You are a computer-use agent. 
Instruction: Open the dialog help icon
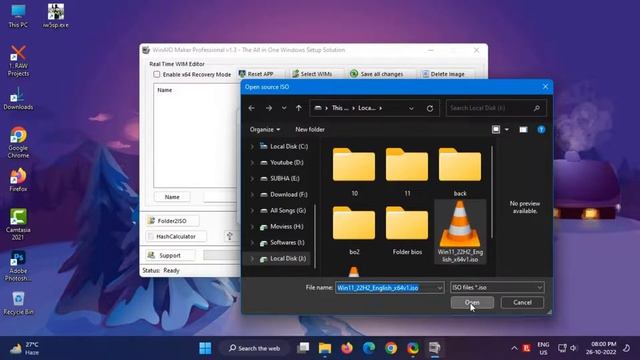point(541,129)
